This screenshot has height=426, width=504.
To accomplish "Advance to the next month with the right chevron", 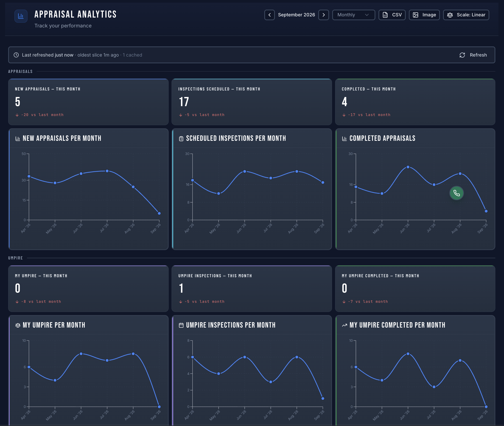I will [323, 15].
